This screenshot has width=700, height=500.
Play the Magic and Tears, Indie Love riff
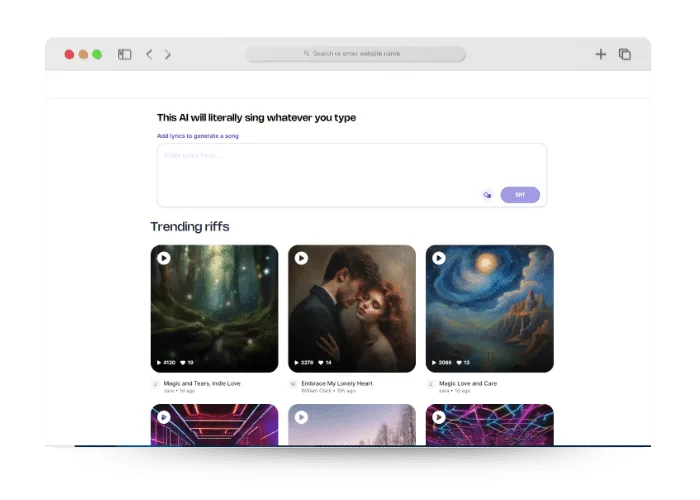coord(164,258)
